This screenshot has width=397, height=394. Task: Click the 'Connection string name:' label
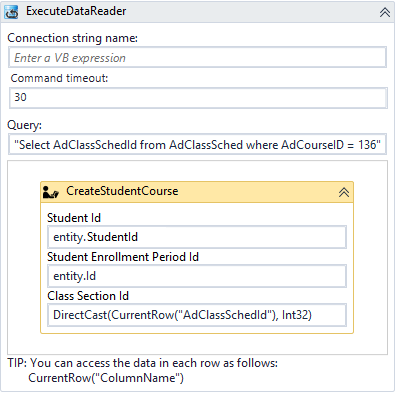[72, 38]
